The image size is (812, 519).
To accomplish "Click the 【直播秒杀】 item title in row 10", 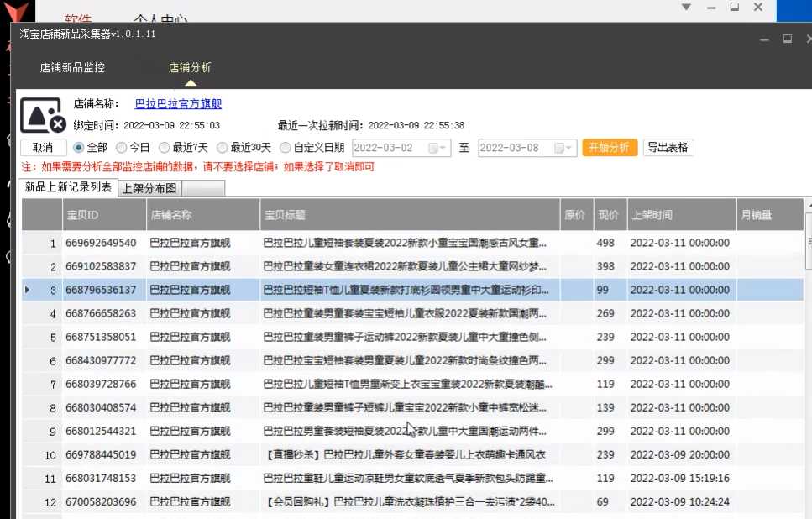I will point(405,455).
